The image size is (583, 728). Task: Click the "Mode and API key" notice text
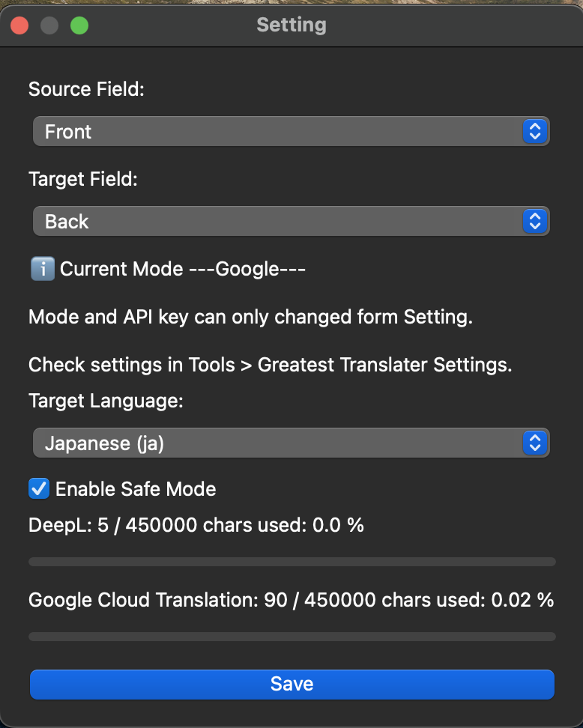[x=250, y=317]
